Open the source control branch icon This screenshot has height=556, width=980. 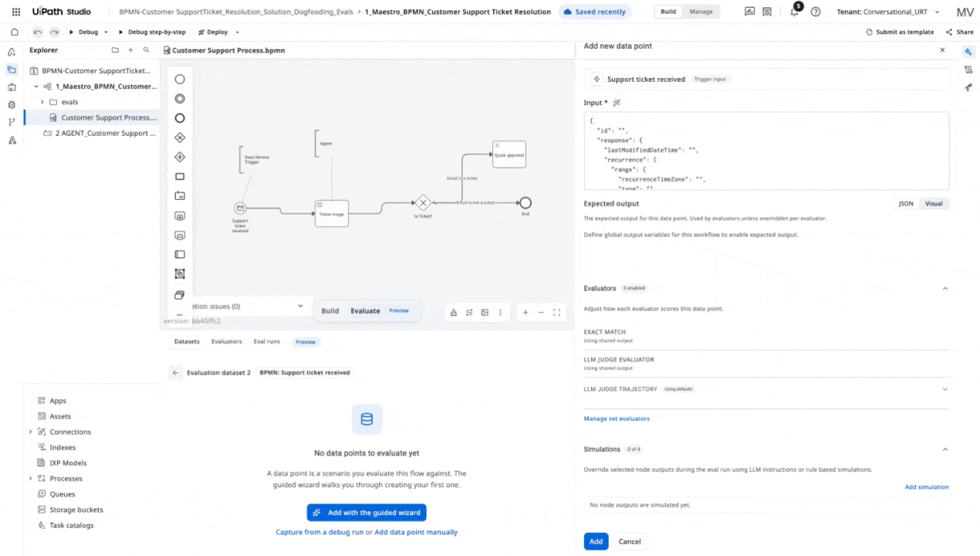coord(12,122)
